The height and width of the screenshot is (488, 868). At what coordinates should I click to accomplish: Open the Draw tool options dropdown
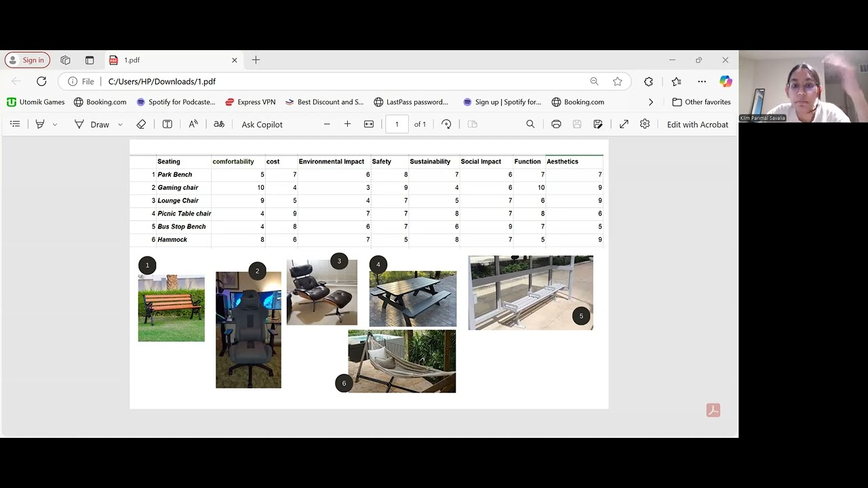pos(120,125)
